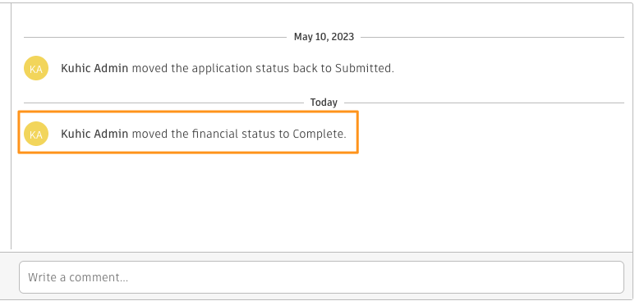Select the word Submitted in the activity log
Screen dimensions: 644x301
363,68
